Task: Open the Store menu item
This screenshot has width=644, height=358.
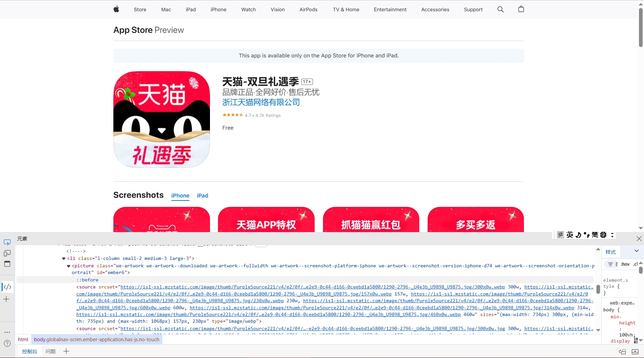Action: (x=140, y=9)
